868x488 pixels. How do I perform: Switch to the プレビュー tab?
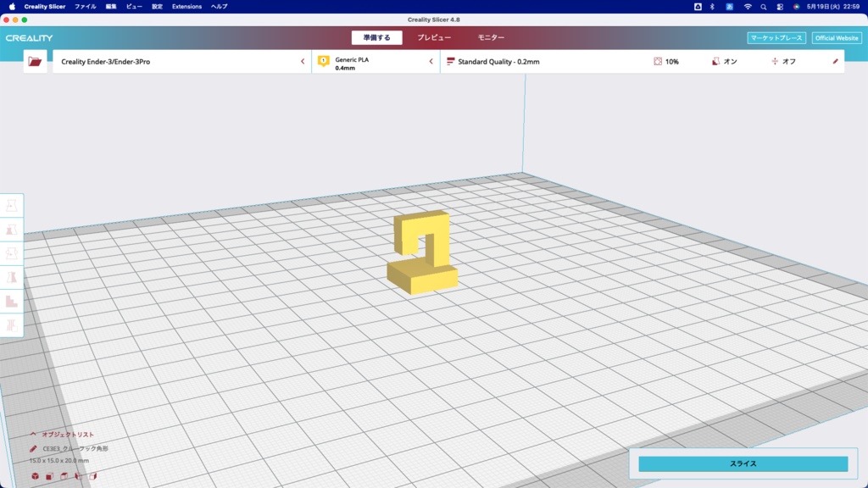click(434, 37)
